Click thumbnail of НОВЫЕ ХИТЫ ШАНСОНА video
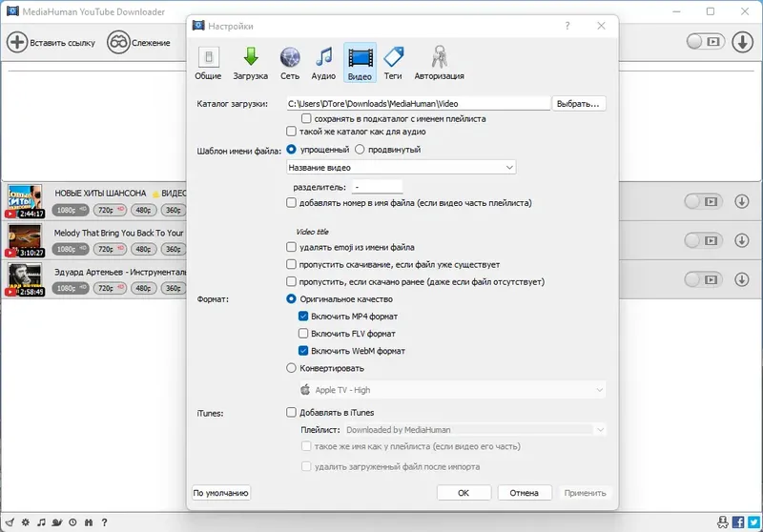Image resolution: width=763 pixels, height=532 pixels. 25,201
